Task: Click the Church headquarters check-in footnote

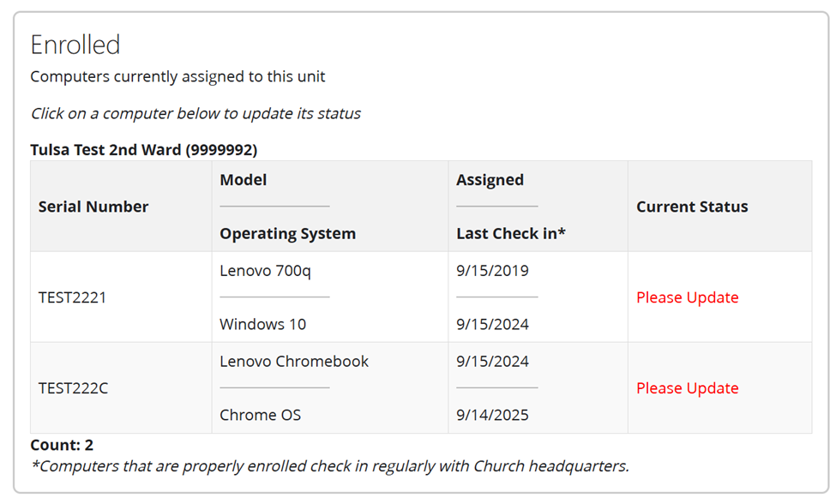Action: coord(329,466)
